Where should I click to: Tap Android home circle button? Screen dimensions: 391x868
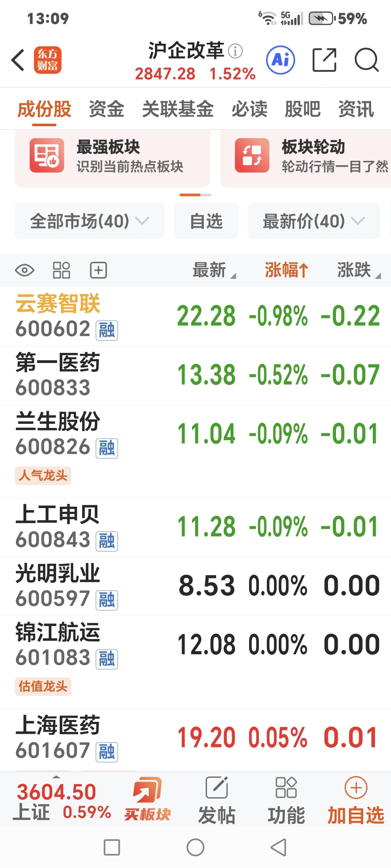pos(195,847)
